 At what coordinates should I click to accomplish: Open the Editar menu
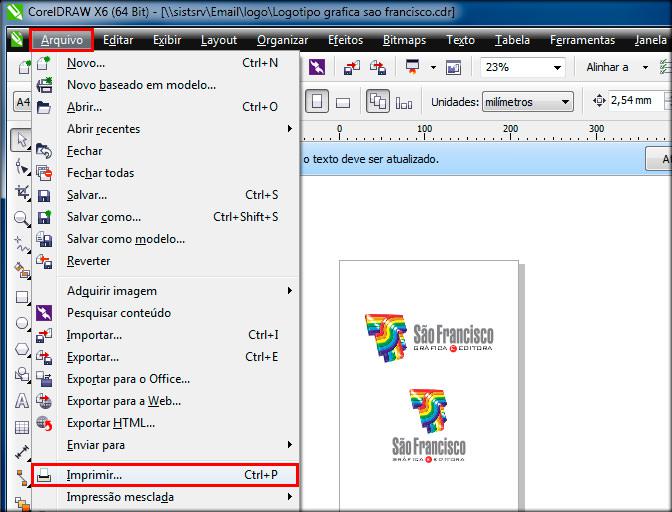pyautogui.click(x=118, y=40)
